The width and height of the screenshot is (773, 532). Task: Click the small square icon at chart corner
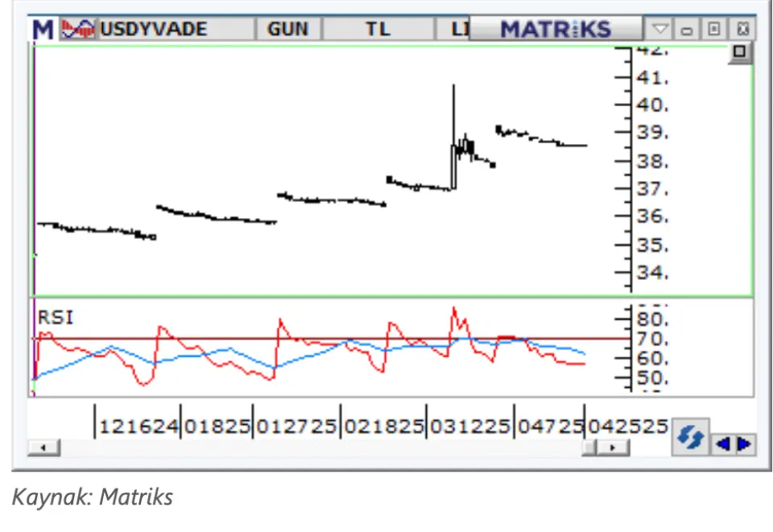click(739, 53)
